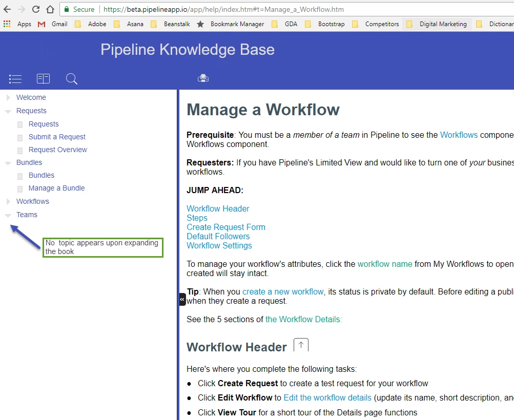This screenshot has width=514, height=420.
Task: Go back in browser history
Action: (x=7, y=9)
